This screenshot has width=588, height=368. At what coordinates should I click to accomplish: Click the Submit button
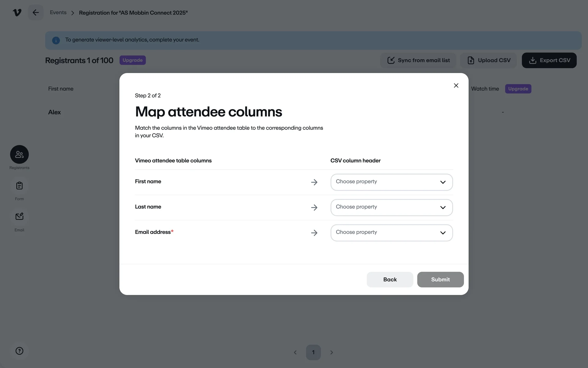pyautogui.click(x=440, y=279)
